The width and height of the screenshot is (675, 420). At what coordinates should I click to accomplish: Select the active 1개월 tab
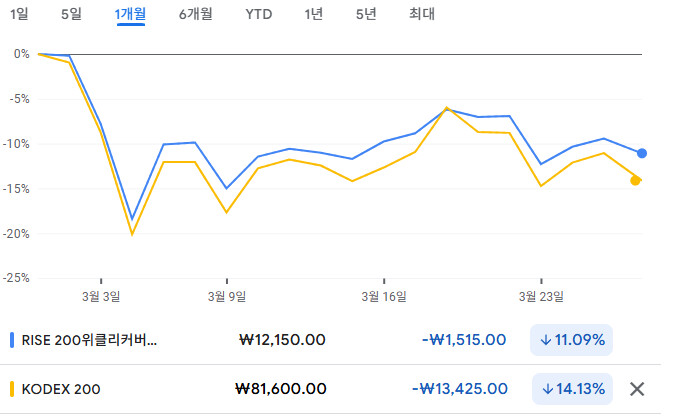(x=130, y=14)
